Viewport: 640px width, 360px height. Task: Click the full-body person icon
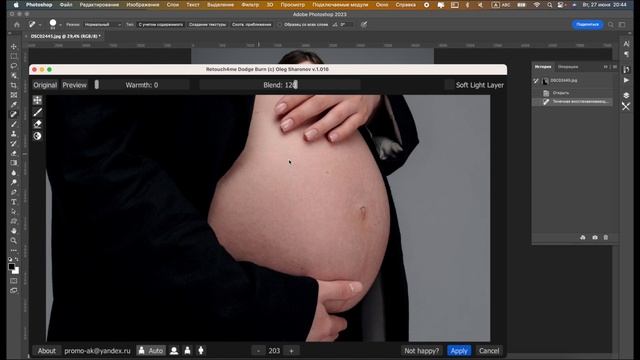pos(201,351)
